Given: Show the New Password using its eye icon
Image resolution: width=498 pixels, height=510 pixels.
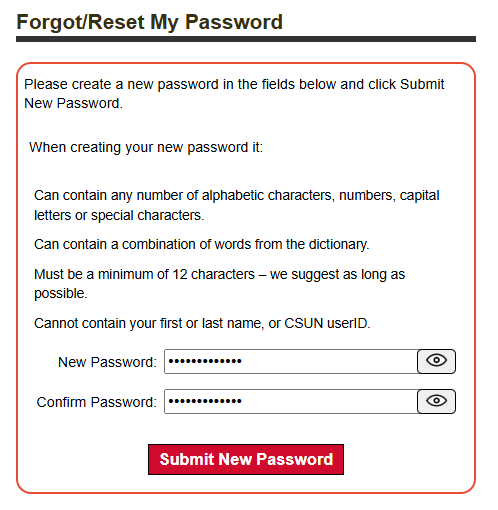Looking at the screenshot, I should [436, 361].
